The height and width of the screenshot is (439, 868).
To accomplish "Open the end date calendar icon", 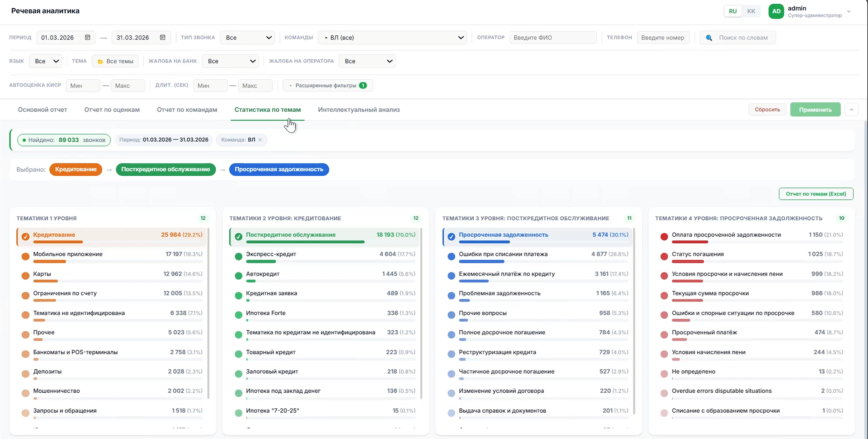I will [163, 37].
